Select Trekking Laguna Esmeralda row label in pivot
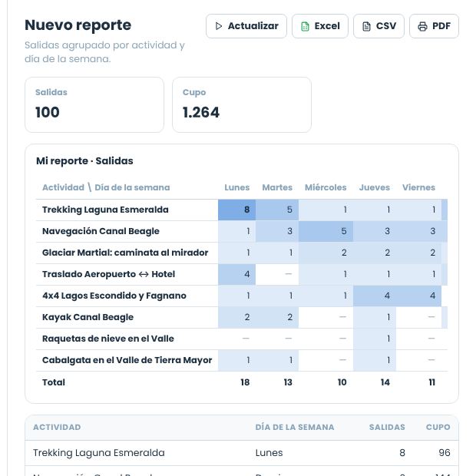The image size is (476, 476). [x=105, y=210]
